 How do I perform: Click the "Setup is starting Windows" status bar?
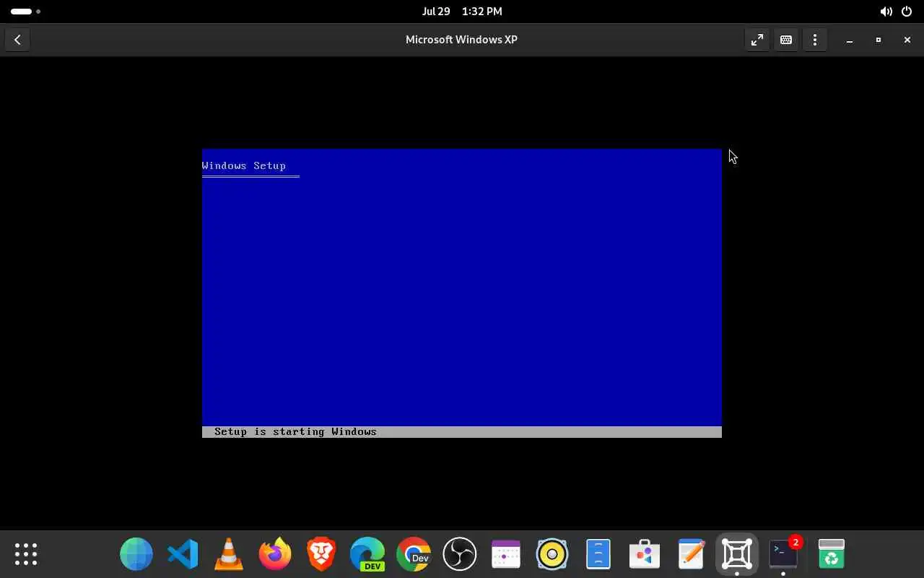point(462,432)
